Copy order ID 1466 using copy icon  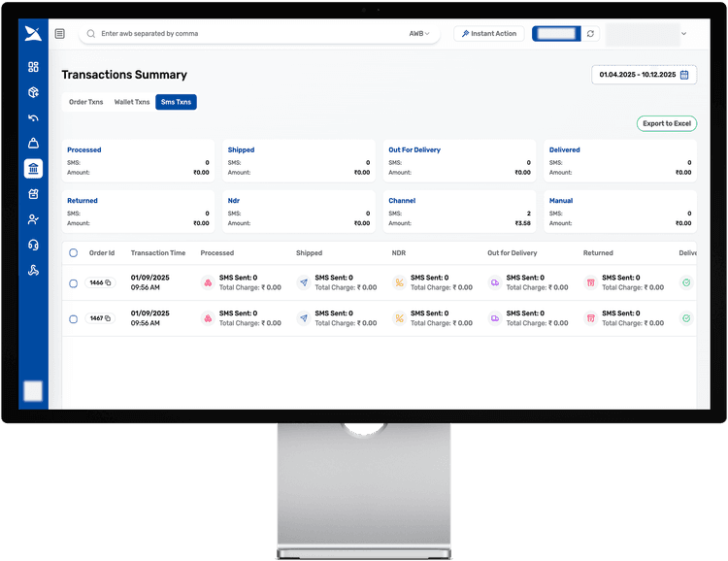108,283
